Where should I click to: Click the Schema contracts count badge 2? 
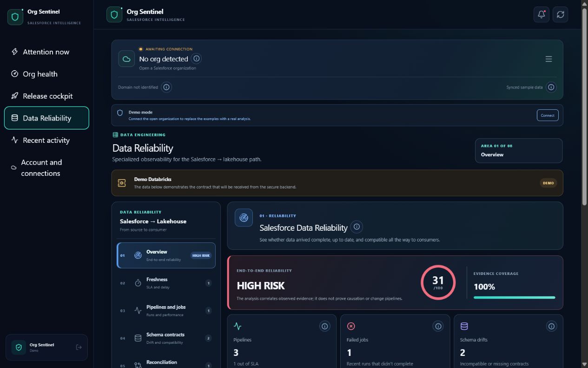208,338
